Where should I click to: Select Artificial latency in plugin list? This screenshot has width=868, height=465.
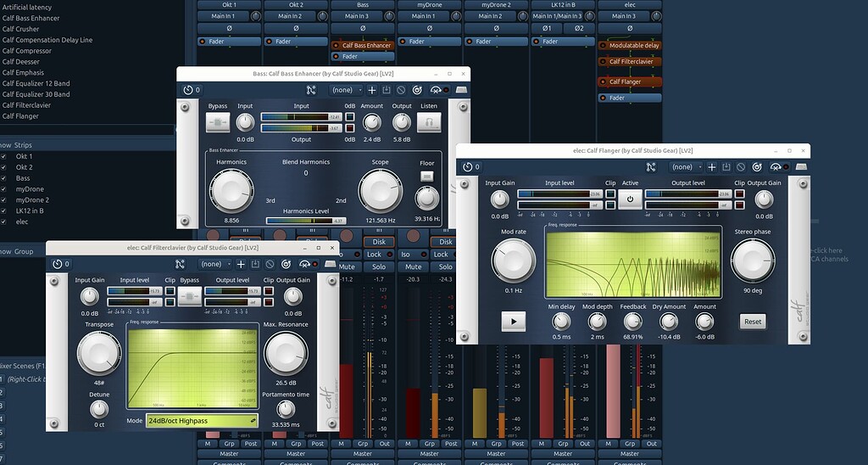[x=26, y=7]
